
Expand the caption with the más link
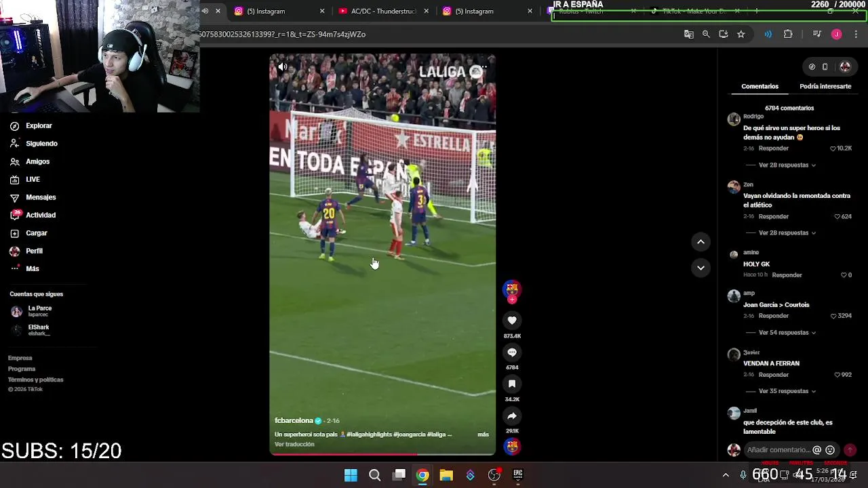[x=483, y=434]
